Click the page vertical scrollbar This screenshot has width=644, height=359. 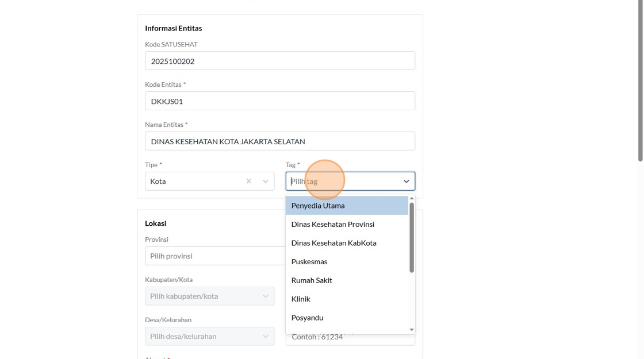641,80
